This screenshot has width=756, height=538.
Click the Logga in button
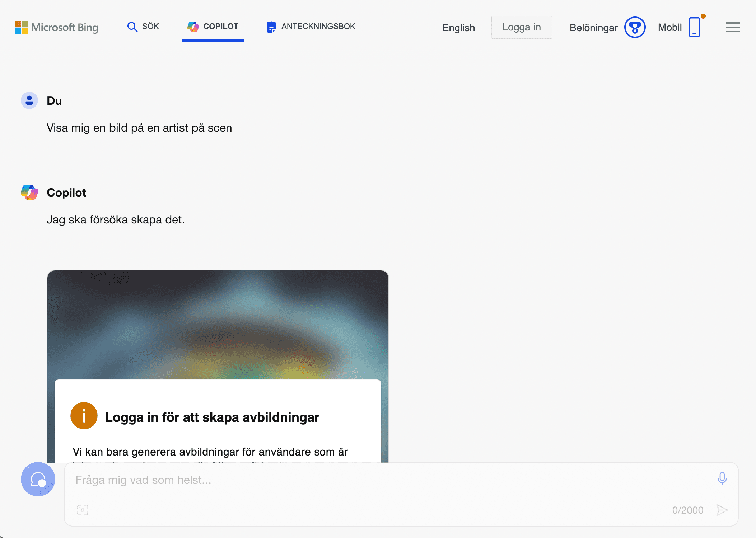click(x=521, y=27)
